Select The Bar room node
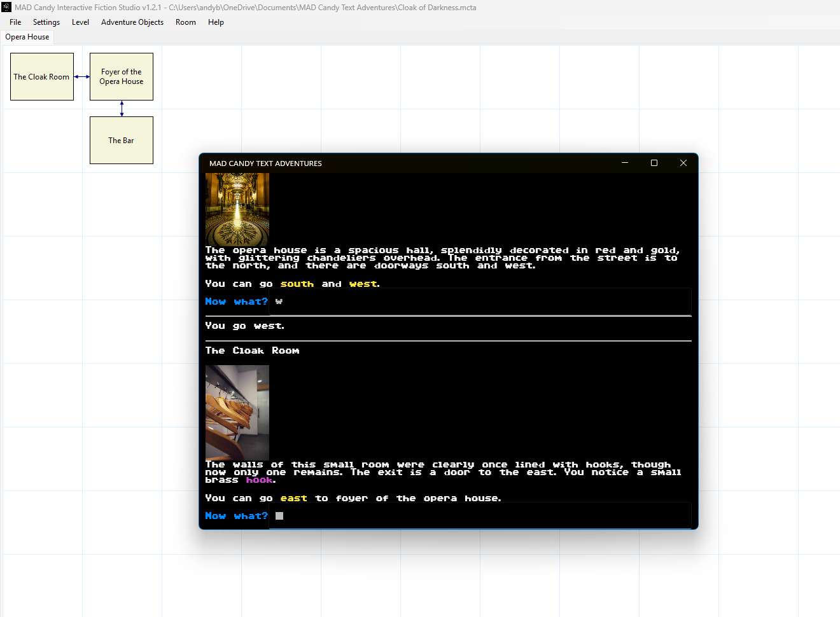 pyautogui.click(x=122, y=141)
